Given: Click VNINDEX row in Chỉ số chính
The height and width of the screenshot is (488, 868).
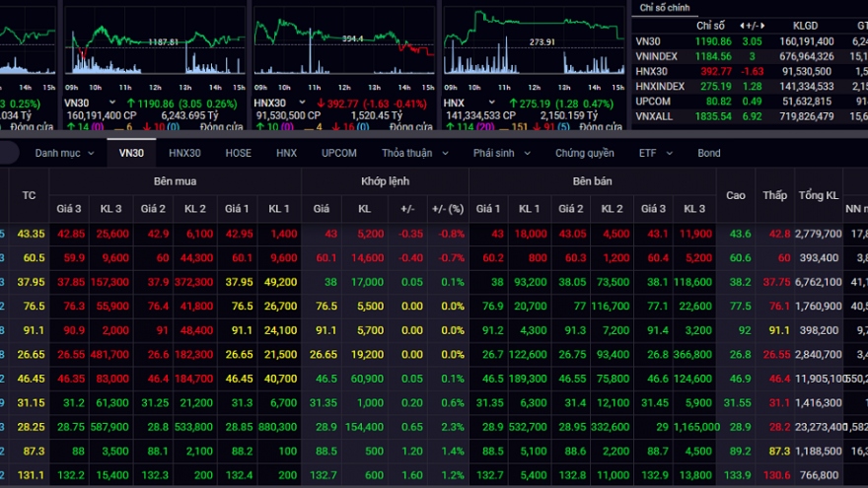Looking at the screenshot, I should tap(750, 56).
